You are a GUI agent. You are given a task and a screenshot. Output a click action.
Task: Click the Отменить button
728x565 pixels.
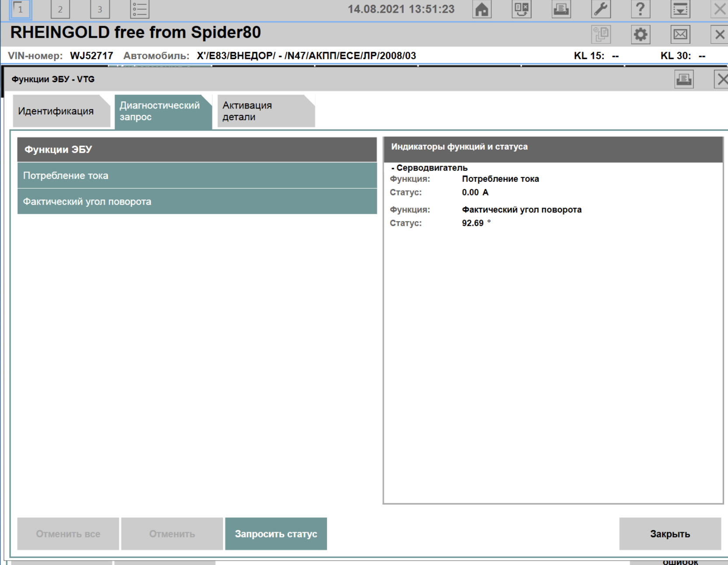click(172, 534)
